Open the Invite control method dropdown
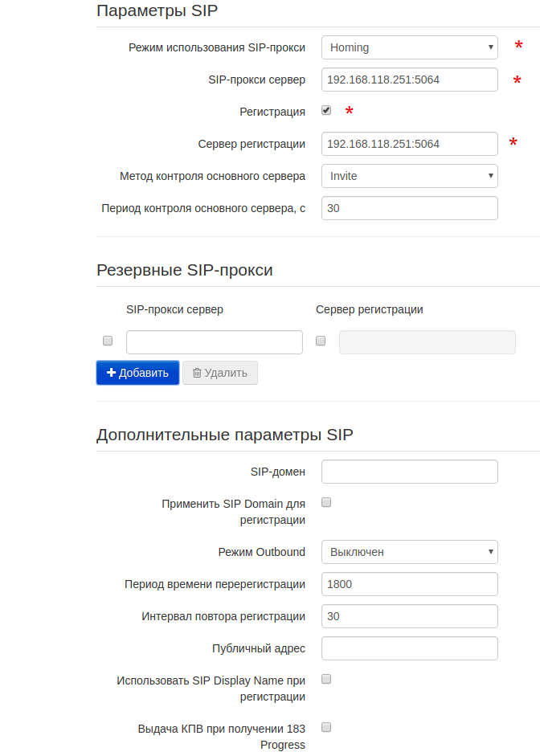The image size is (540, 756). pos(409,176)
